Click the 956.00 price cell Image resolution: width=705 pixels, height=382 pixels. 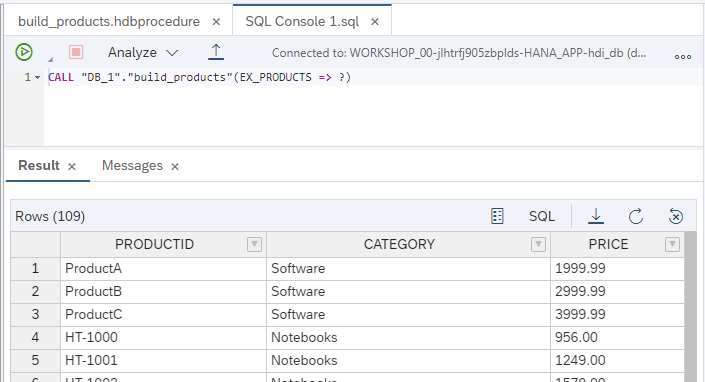(x=617, y=338)
